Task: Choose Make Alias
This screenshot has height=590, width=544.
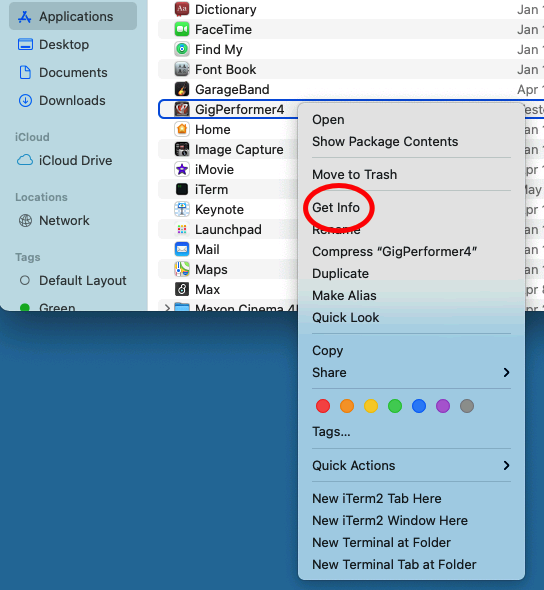Action: pyautogui.click(x=344, y=295)
